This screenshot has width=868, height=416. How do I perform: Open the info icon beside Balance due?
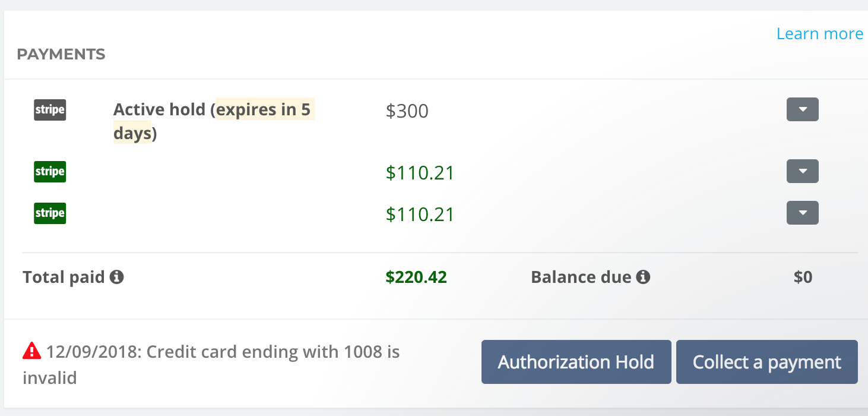tap(644, 277)
